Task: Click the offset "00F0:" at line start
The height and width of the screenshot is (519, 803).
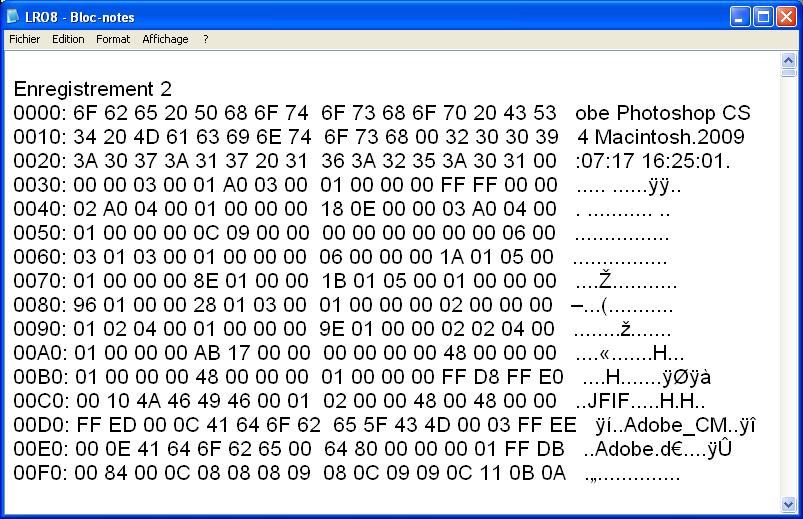Action: 40,473
